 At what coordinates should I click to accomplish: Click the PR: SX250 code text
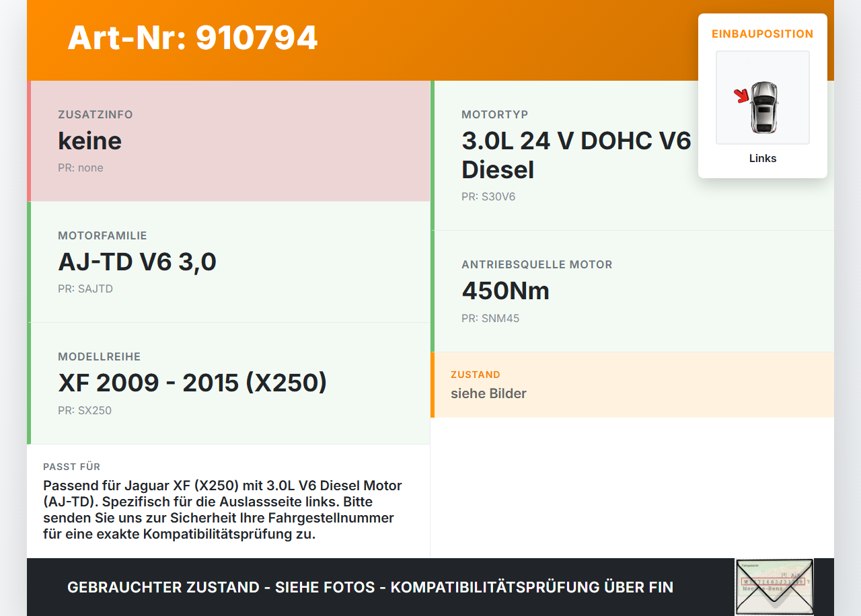tap(85, 410)
